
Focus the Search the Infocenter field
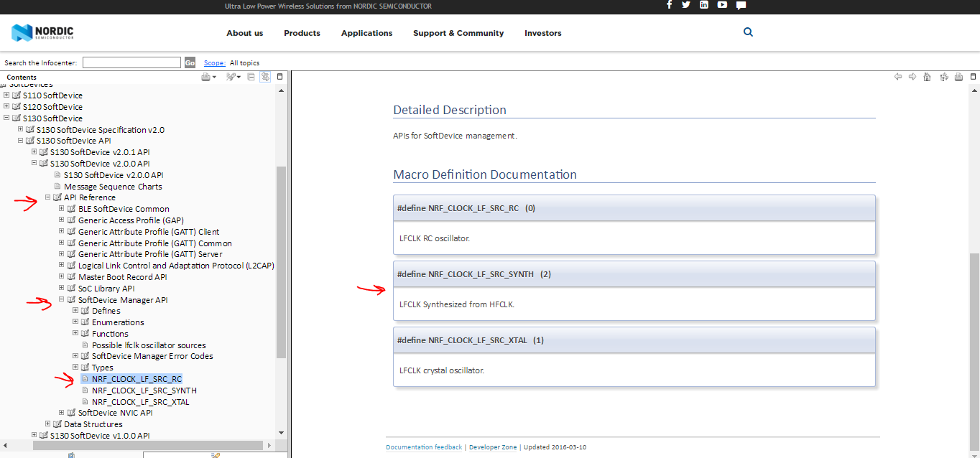point(131,63)
